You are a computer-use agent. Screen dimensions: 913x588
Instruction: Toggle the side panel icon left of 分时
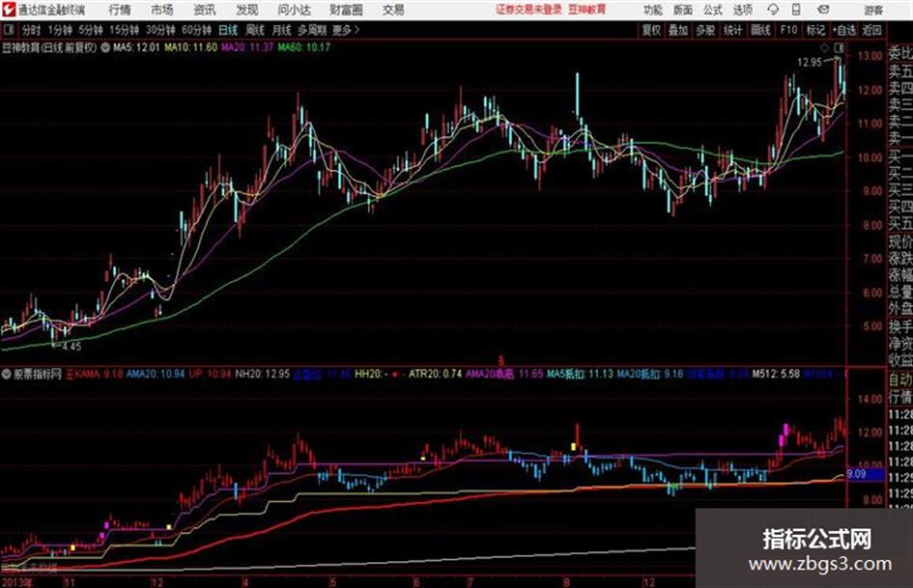[x=8, y=30]
